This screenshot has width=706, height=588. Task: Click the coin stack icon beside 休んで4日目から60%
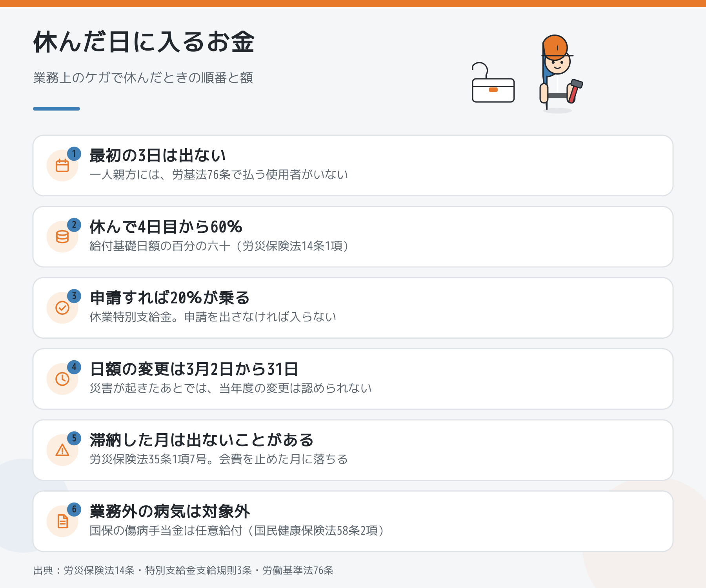tap(62, 237)
